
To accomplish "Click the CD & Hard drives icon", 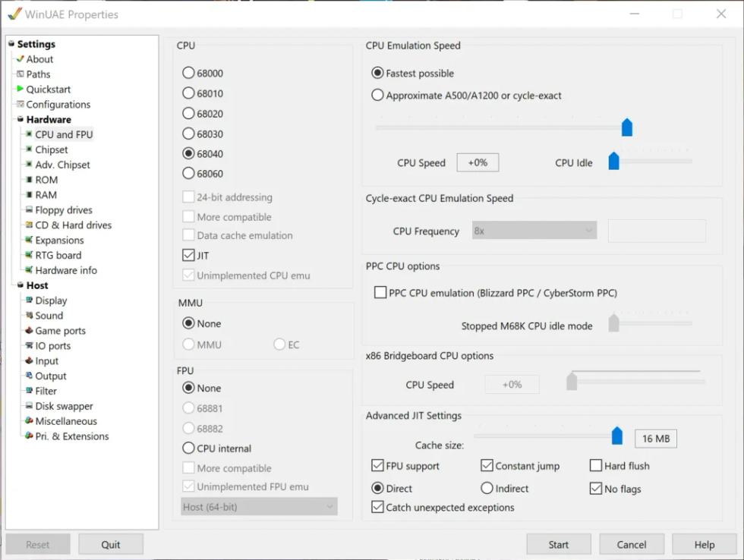I will (x=29, y=225).
